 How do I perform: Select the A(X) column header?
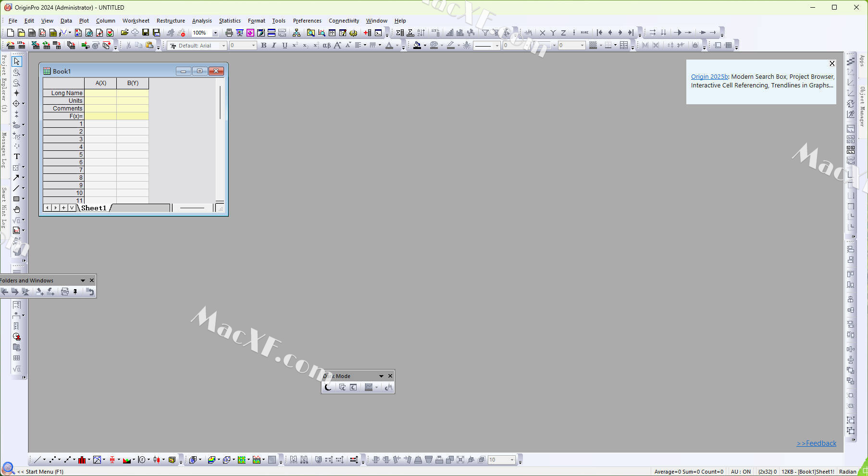[100, 83]
